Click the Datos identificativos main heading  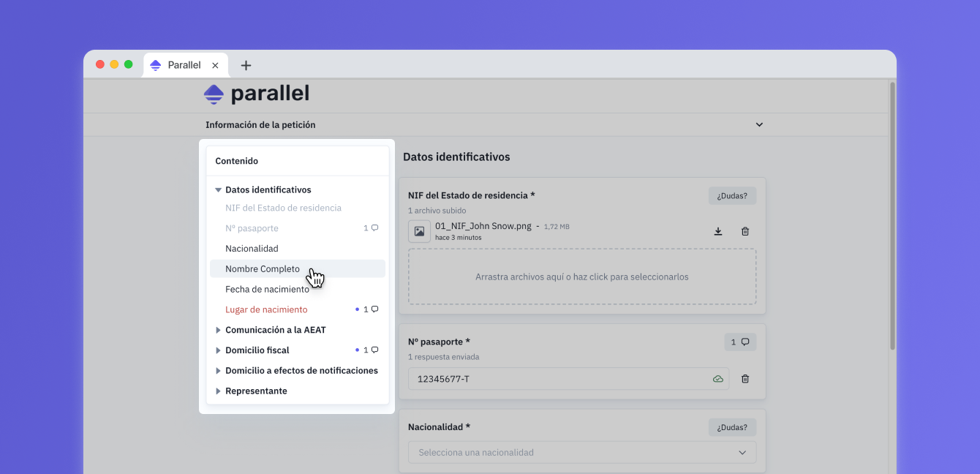pyautogui.click(x=456, y=157)
